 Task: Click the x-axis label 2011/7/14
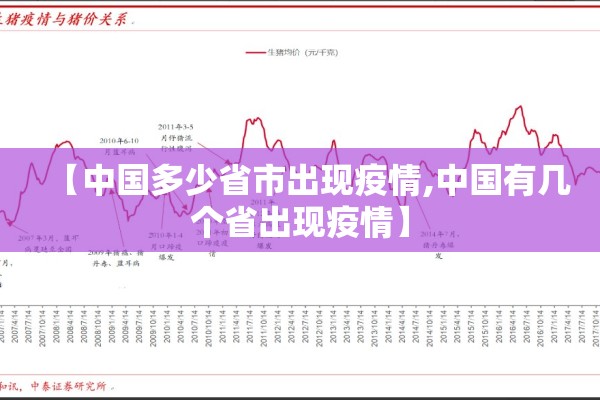[250, 326]
